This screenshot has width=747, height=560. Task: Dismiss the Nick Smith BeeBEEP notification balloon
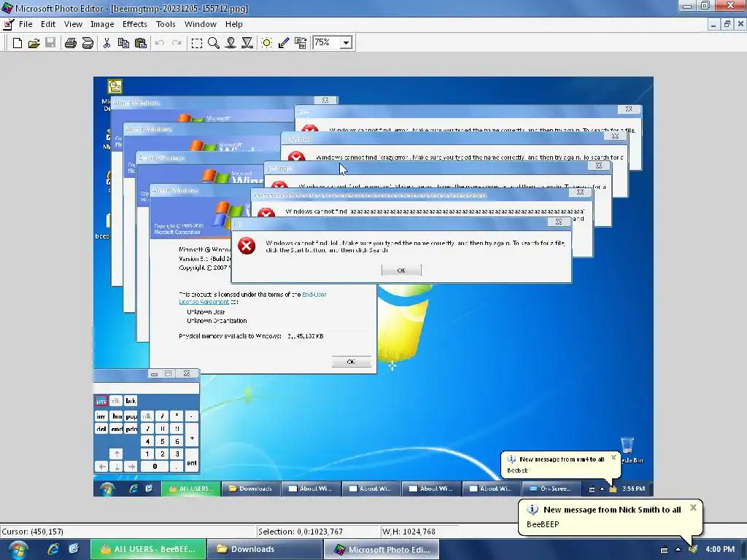pyautogui.click(x=693, y=507)
